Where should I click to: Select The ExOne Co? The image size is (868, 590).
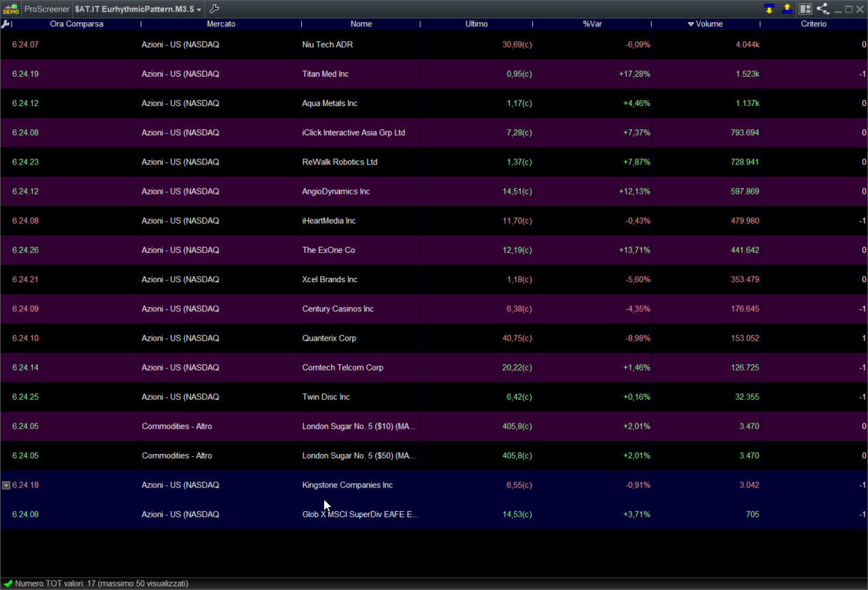[x=328, y=249]
